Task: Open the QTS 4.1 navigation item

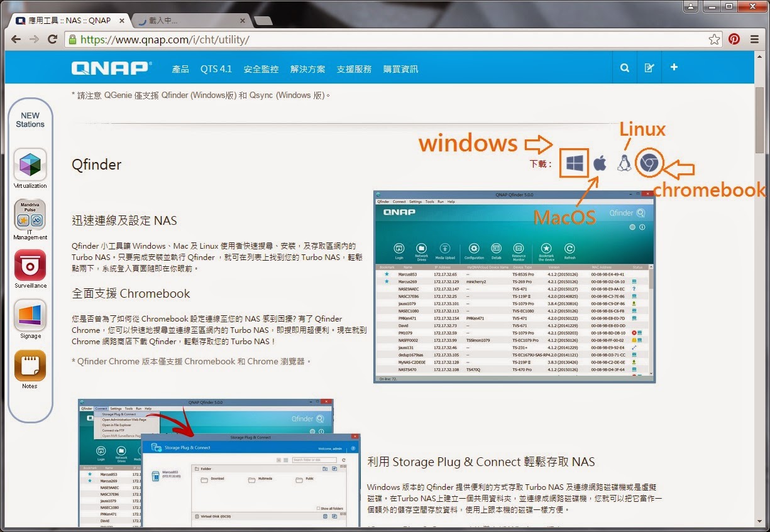Action: pos(216,69)
